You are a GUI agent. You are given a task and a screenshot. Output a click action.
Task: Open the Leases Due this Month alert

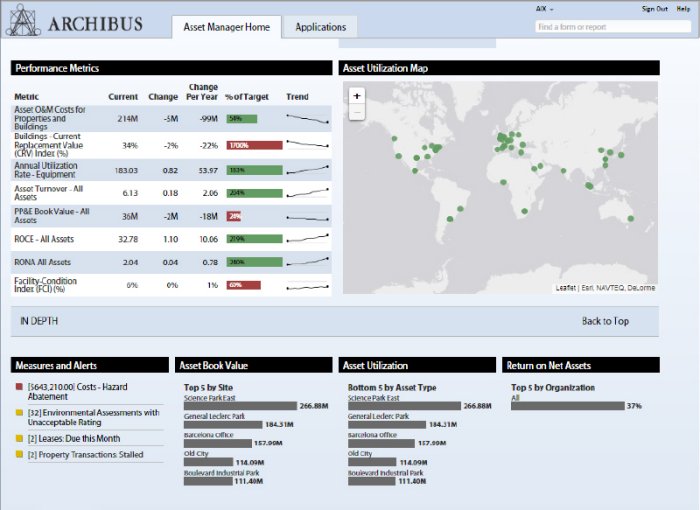click(x=73, y=438)
